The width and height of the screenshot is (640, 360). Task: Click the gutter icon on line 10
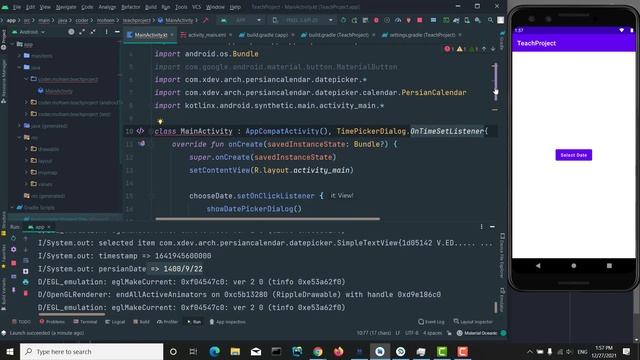pyautogui.click(x=140, y=131)
